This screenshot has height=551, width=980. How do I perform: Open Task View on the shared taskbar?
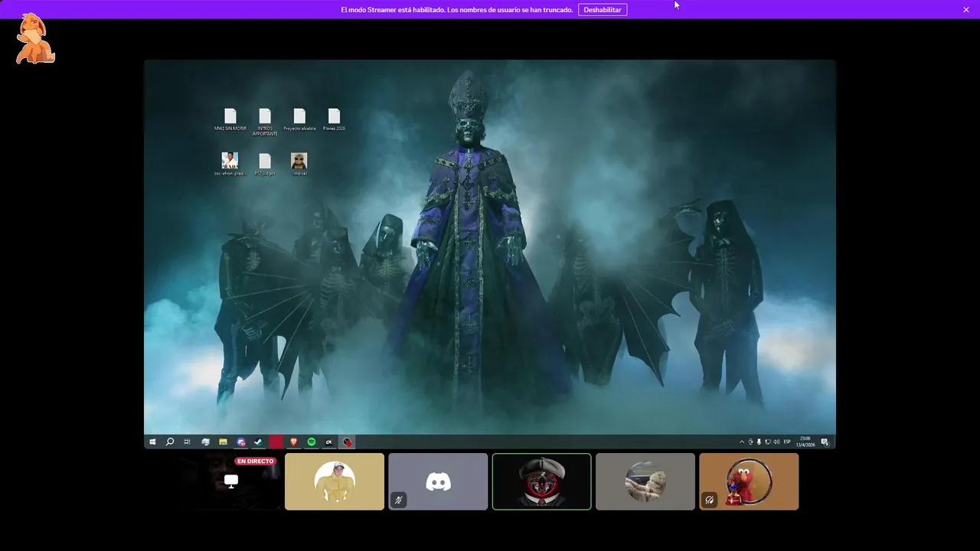[x=187, y=442]
